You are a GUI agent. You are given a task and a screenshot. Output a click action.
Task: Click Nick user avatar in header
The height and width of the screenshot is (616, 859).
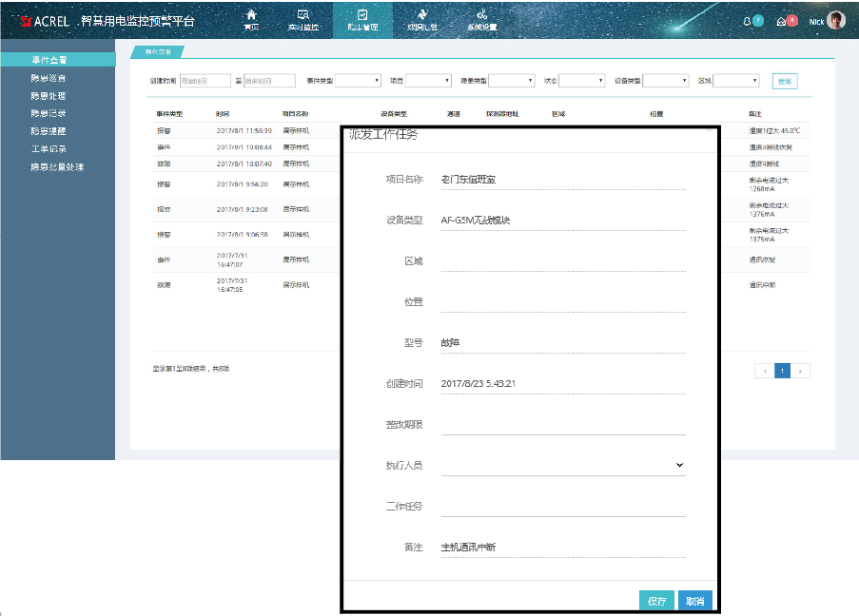[x=836, y=20]
